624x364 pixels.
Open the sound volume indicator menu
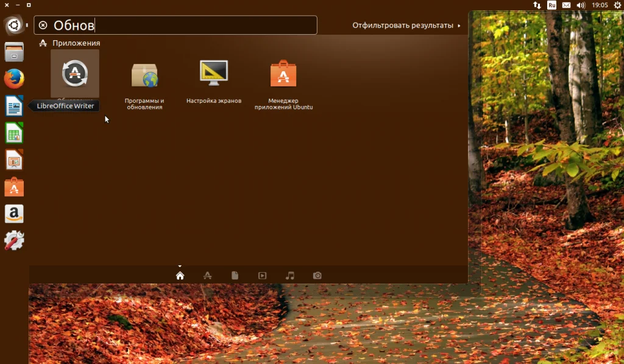click(x=581, y=5)
